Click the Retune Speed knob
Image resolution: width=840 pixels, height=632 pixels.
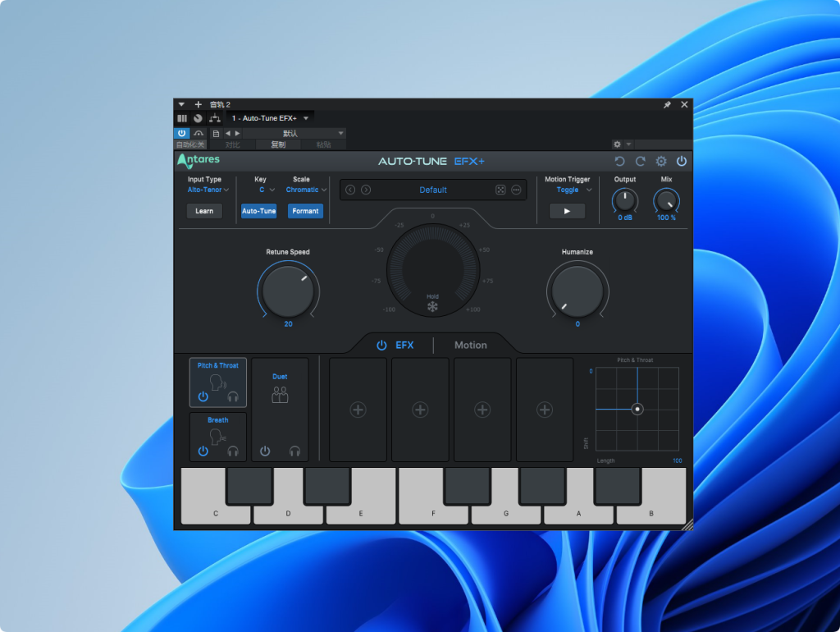288,291
